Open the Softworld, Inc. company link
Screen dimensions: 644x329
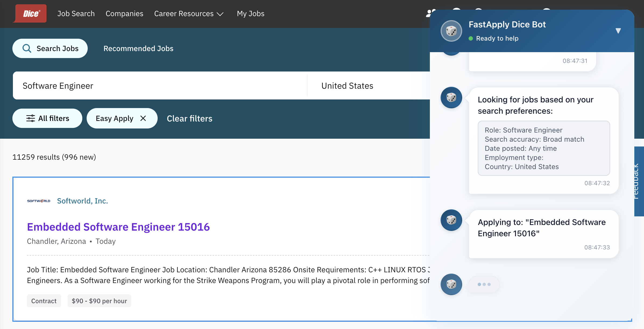coord(82,201)
